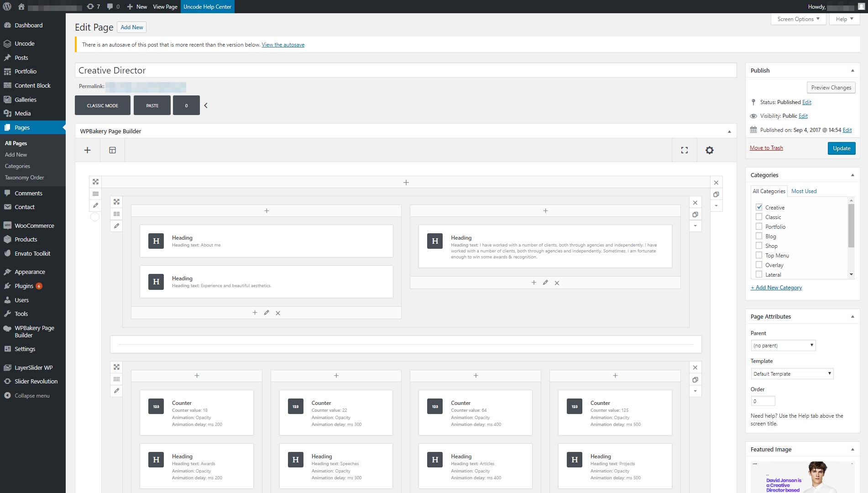Screen dimensions: 868x493
Task: Click the categories list scrollbar
Action: [851, 226]
